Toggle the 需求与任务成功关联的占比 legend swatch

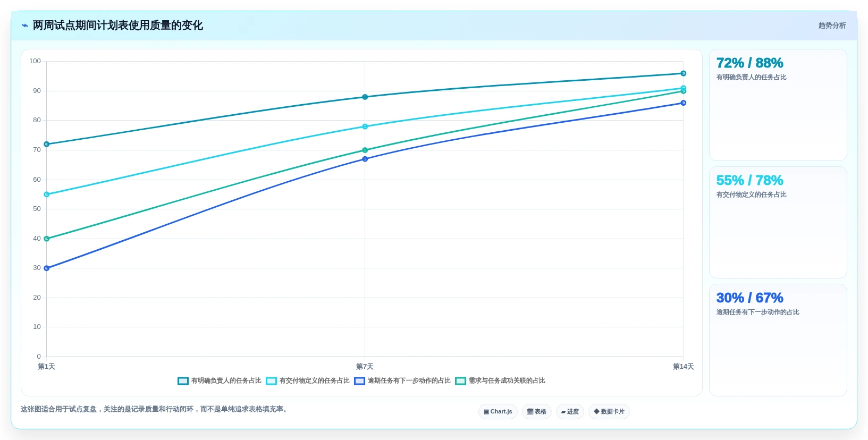pyautogui.click(x=460, y=381)
